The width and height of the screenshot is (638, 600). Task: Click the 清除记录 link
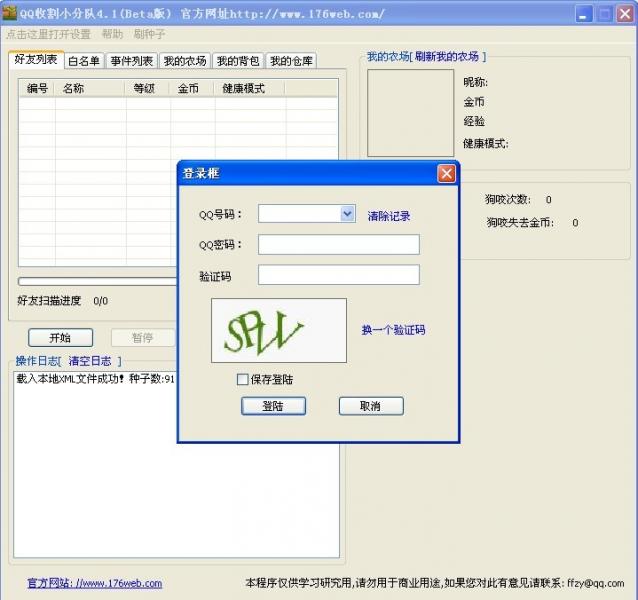tap(389, 216)
